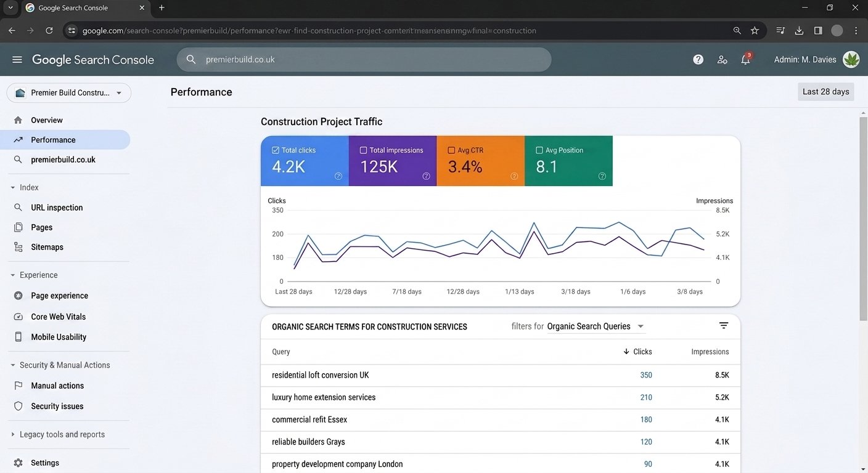868x473 pixels.
Task: Sort the table by the Clicks column
Action: tap(637, 352)
